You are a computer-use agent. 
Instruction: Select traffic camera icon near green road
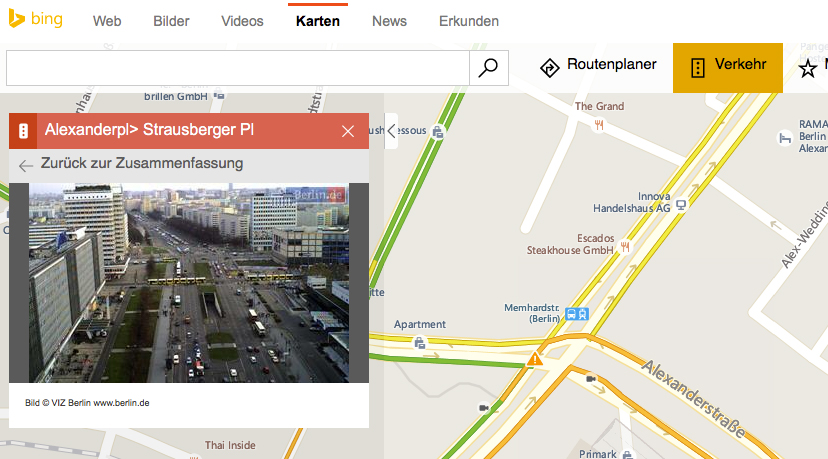(x=484, y=408)
